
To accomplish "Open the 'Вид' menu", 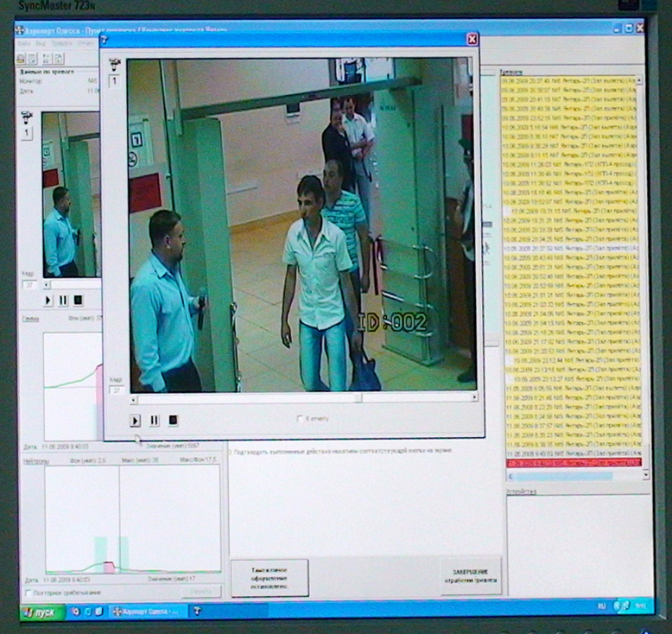I will 41,43.
